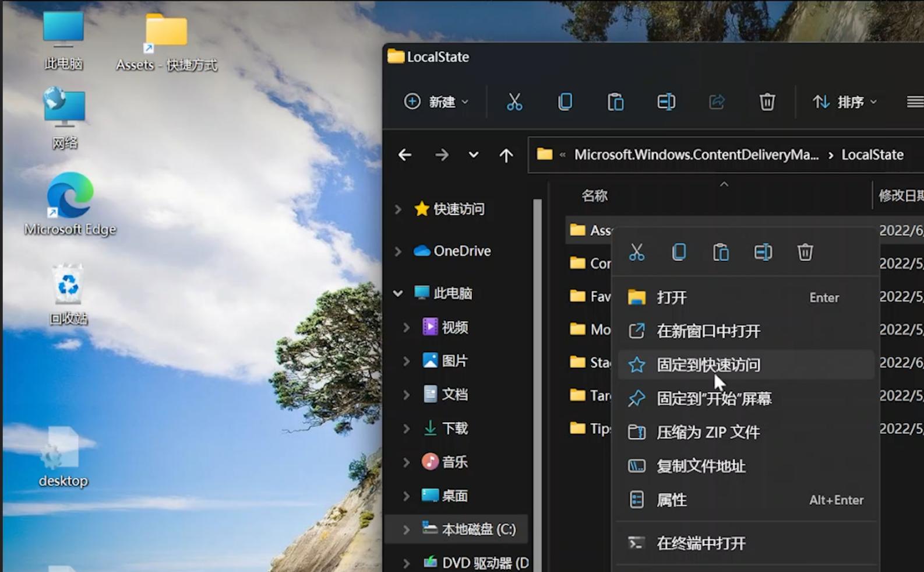Expand 下载 tree node
The image size is (924, 572).
pyautogui.click(x=407, y=429)
